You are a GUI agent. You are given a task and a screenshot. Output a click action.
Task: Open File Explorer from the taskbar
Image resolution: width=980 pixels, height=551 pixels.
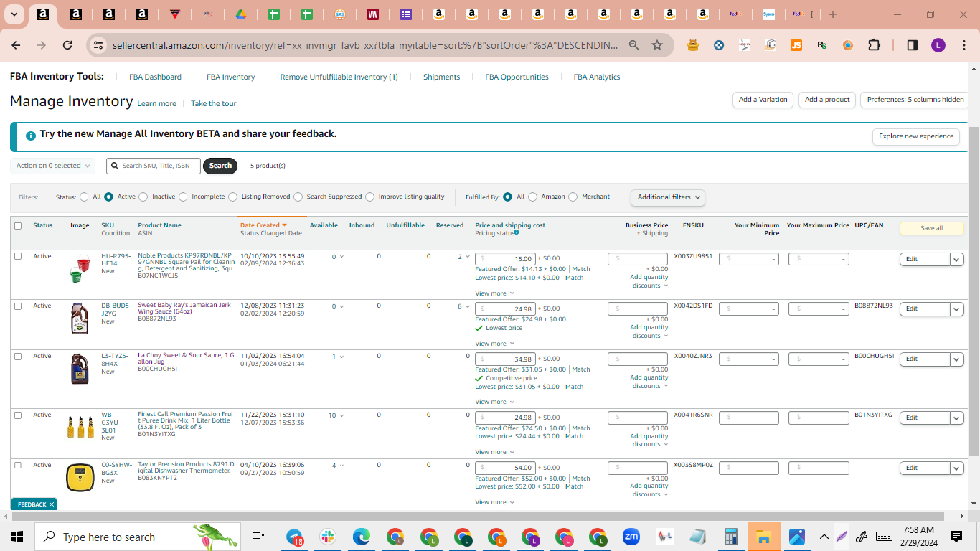pyautogui.click(x=764, y=537)
